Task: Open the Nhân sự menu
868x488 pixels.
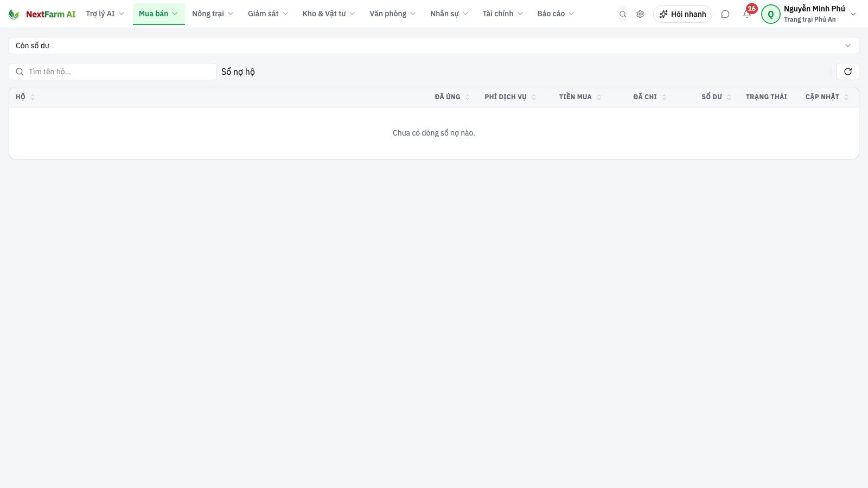Action: click(x=449, y=14)
